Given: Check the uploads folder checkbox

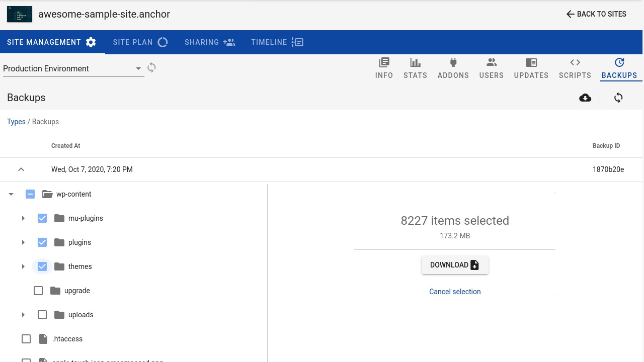Looking at the screenshot, I should [42, 315].
